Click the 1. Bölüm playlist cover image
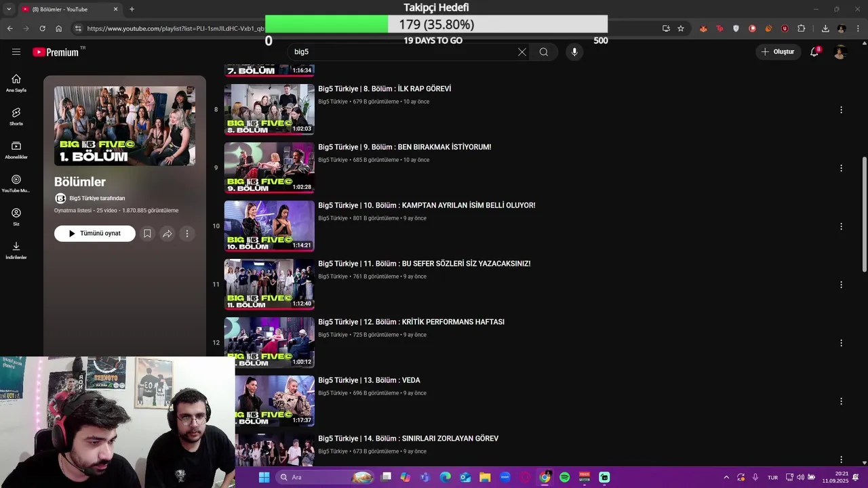 coord(125,126)
